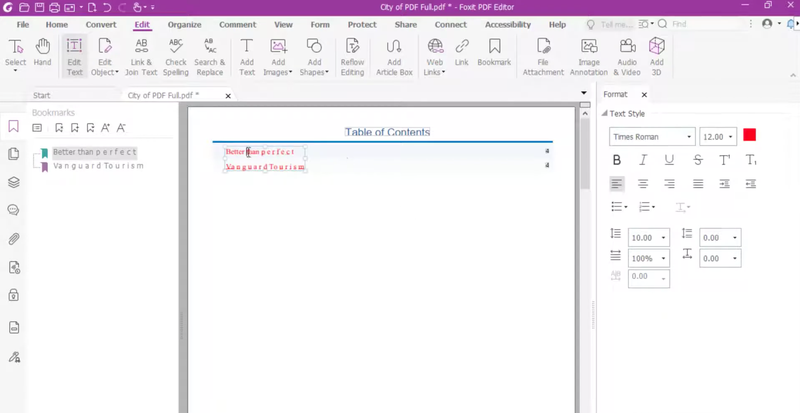The width and height of the screenshot is (800, 413).
Task: Set text alignment to center
Action: pyautogui.click(x=643, y=184)
